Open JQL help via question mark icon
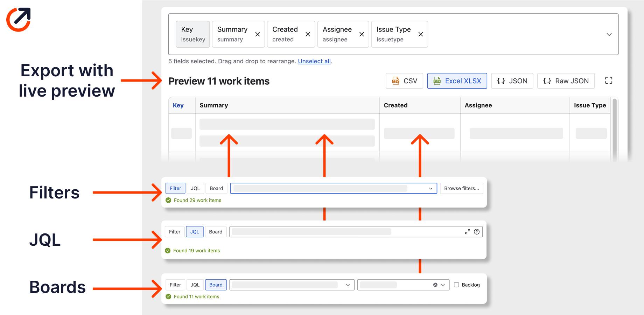Screen dimensions: 644x315 [x=477, y=231]
